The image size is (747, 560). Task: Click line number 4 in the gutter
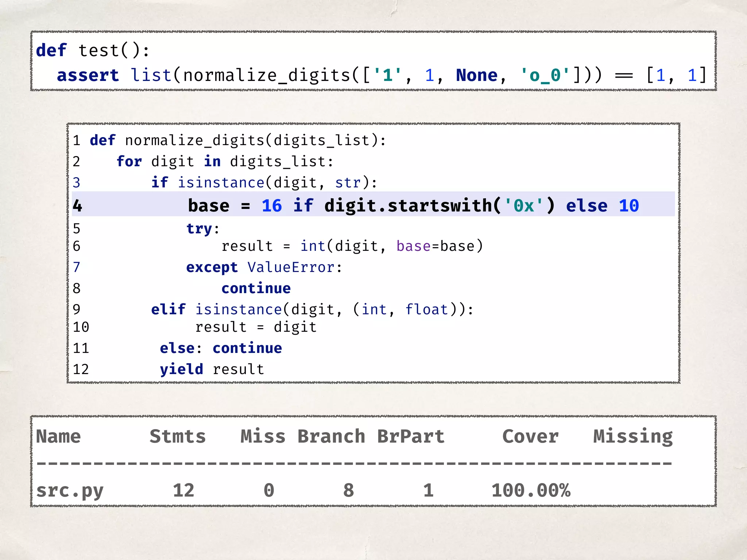[x=77, y=206]
